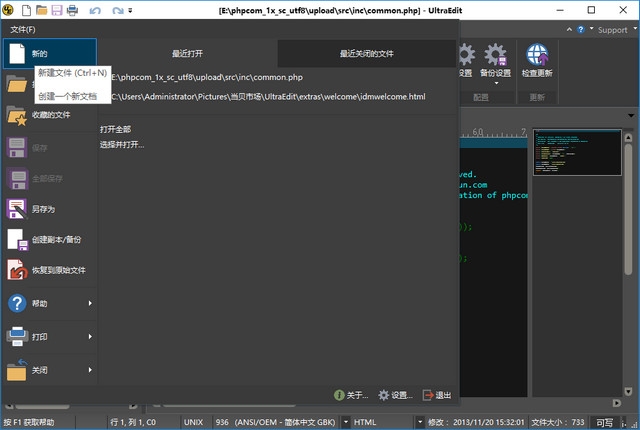Click the vertical scrollbar thumb
The image size is (640, 430).
tap(629, 209)
